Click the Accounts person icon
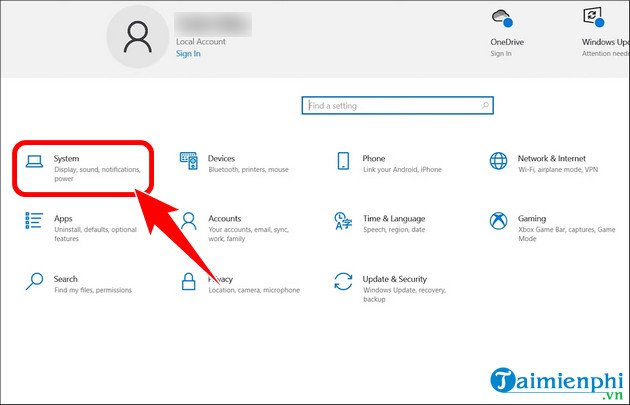Viewport: 630px width, 405px height. click(x=188, y=221)
